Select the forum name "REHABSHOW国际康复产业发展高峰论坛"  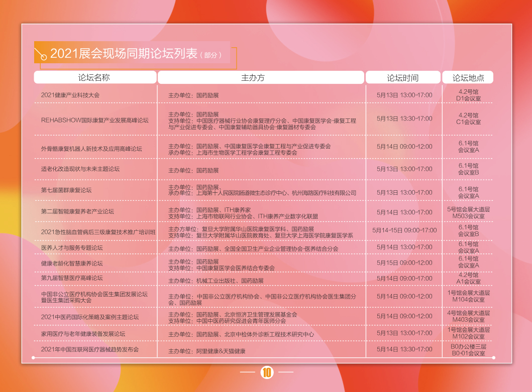94,120
